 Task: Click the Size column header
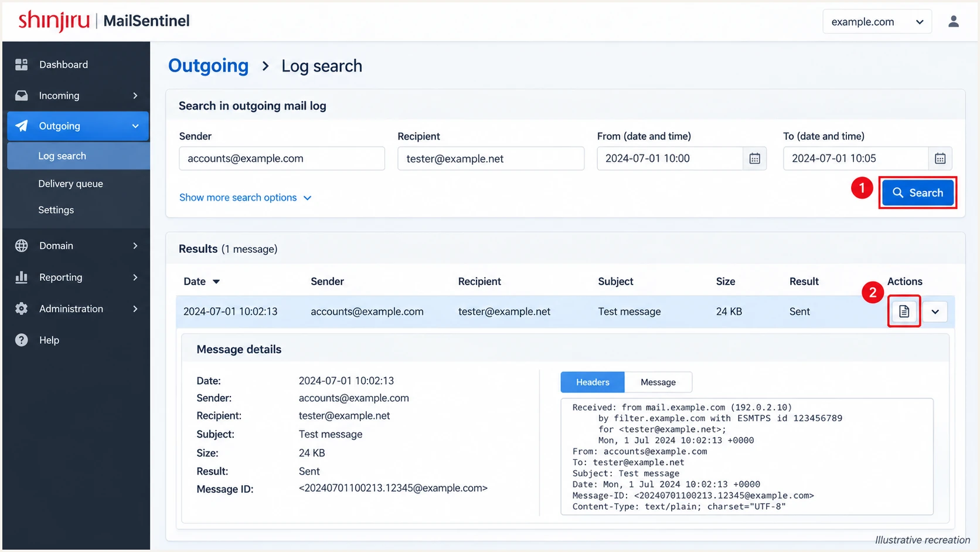coord(725,282)
